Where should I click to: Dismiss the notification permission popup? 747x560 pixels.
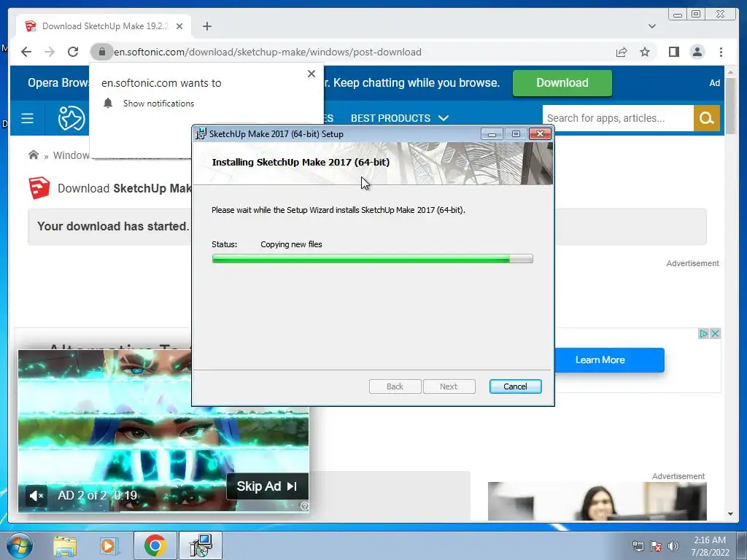tap(311, 74)
